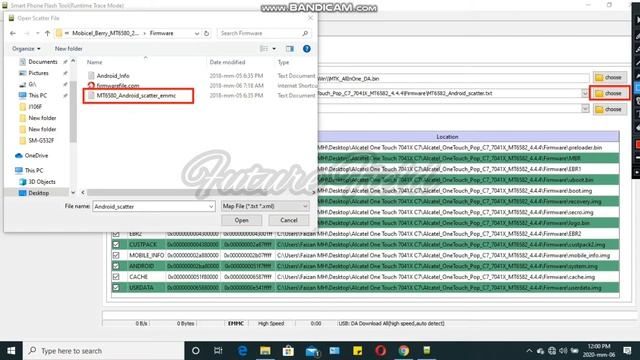640x360 pixels.
Task: Open the Mail app on the taskbar
Action: pyautogui.click(x=312, y=351)
